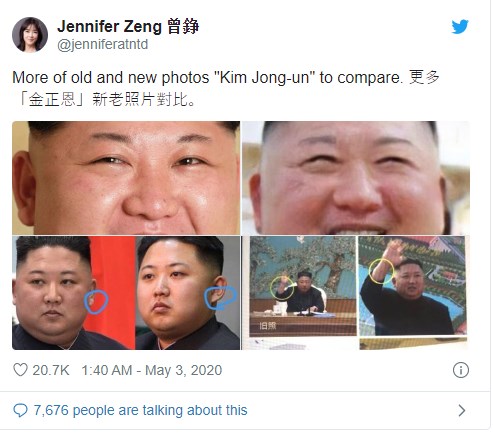View 7,676 people are talking about this
493x439 pixels.
tap(140, 410)
